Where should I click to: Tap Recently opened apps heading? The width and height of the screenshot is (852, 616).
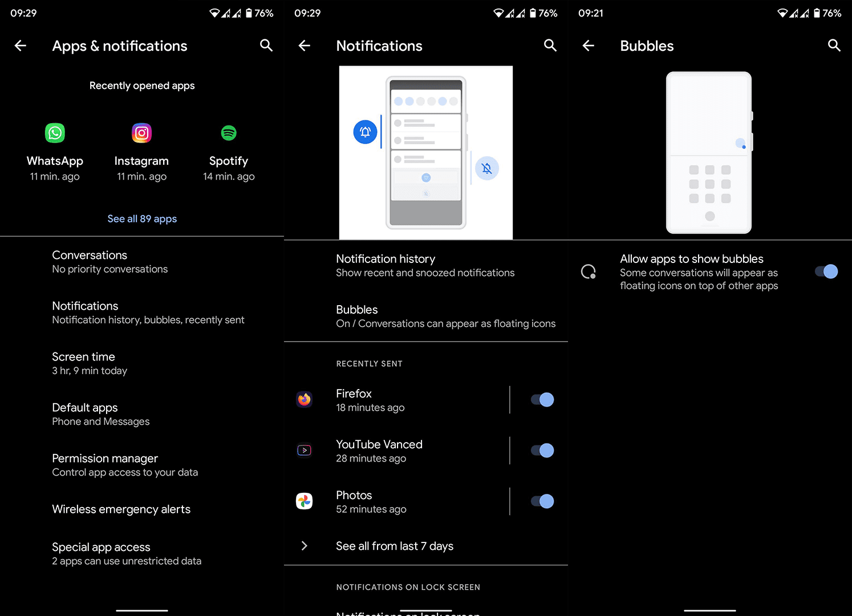point(142,86)
